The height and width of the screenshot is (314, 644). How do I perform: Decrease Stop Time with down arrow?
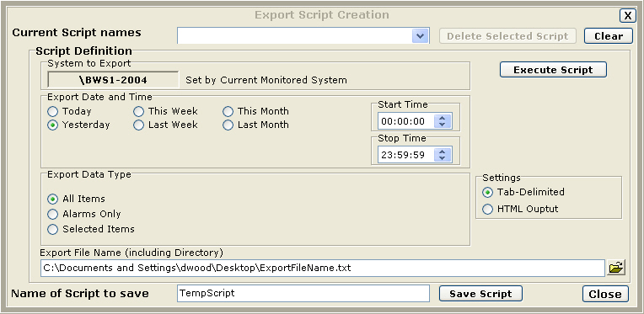(442, 158)
